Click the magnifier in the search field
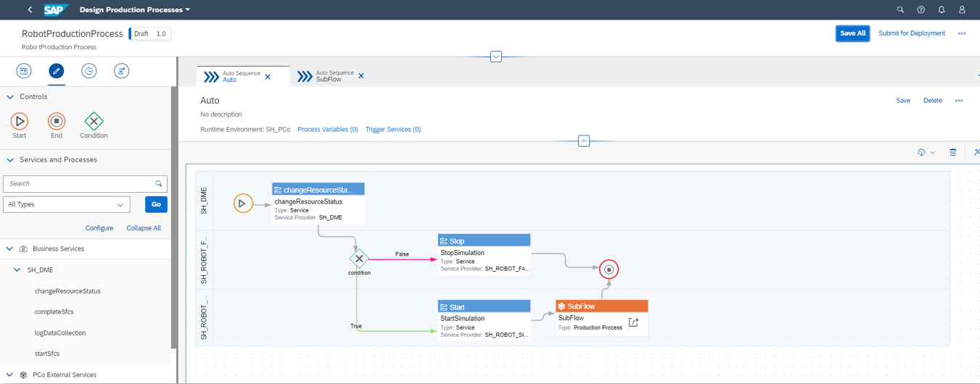This screenshot has width=980, height=384. [159, 184]
